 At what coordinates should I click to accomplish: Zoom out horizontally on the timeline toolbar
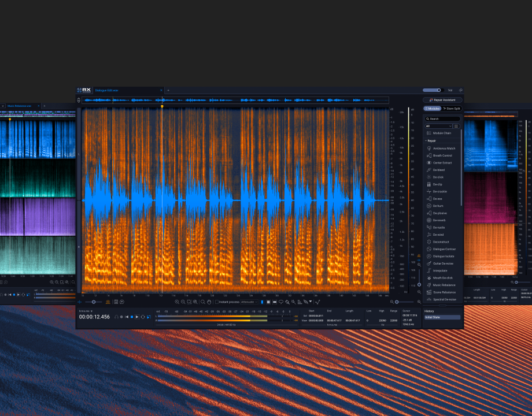point(183,302)
